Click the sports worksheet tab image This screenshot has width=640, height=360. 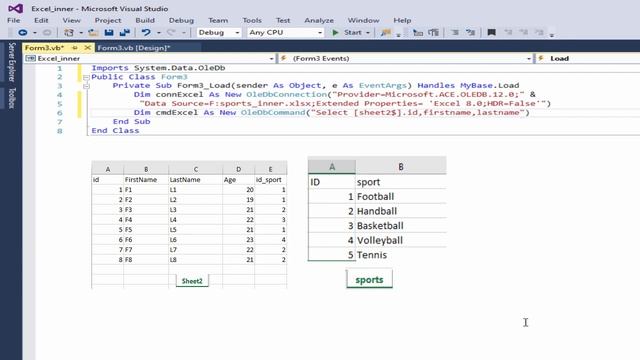click(x=369, y=280)
